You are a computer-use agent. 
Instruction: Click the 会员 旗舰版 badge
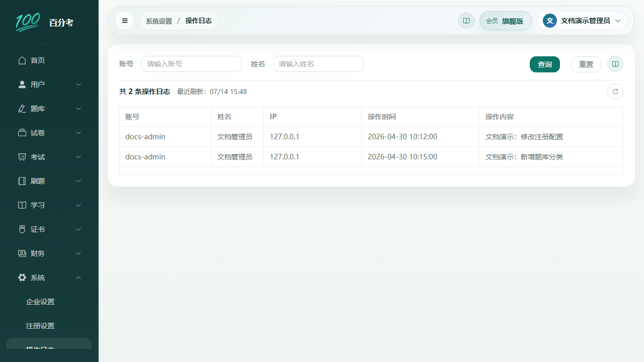tap(505, 21)
